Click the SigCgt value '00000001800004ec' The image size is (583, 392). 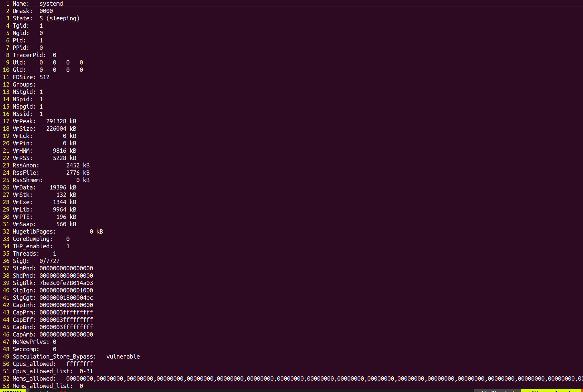[x=66, y=298]
